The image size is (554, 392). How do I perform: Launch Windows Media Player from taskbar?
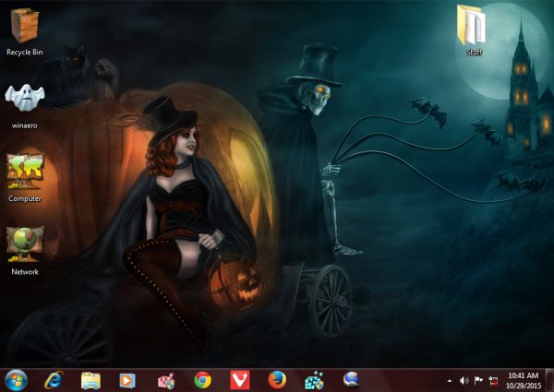pyautogui.click(x=127, y=381)
